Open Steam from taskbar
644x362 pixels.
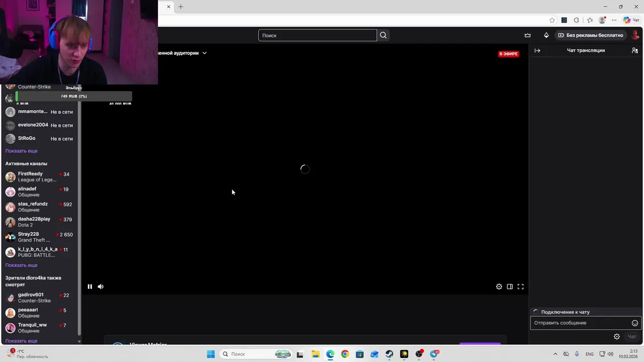point(389,354)
